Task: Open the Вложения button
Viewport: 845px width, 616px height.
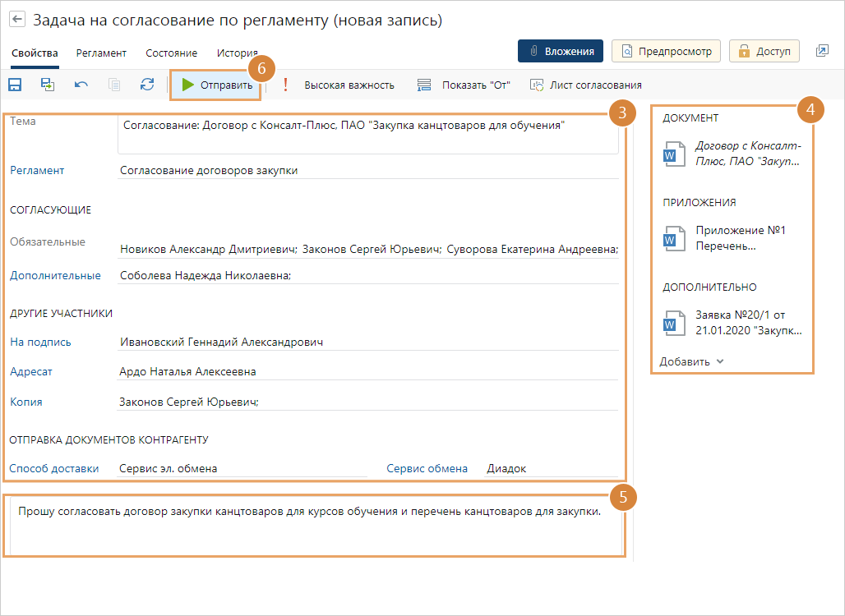Action: pyautogui.click(x=561, y=51)
